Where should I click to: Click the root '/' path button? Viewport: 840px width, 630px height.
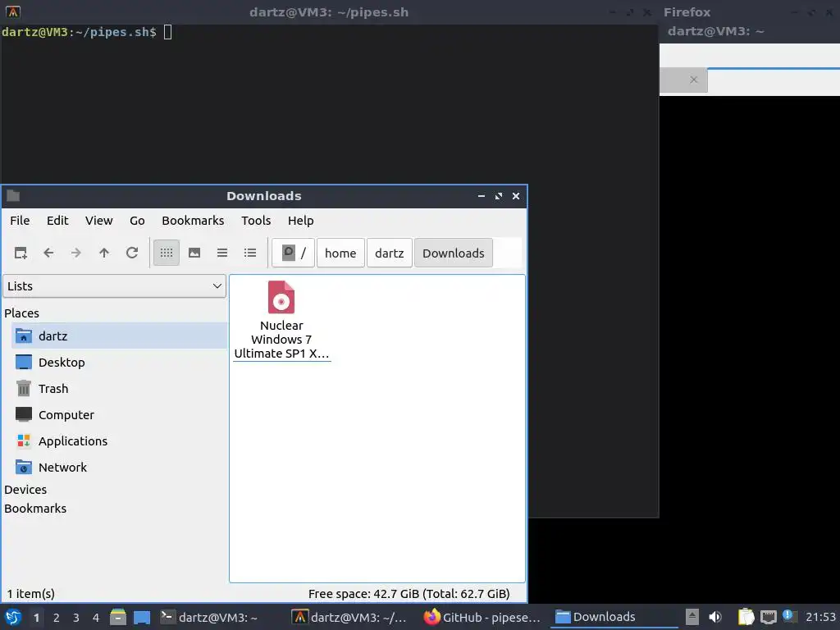point(293,253)
